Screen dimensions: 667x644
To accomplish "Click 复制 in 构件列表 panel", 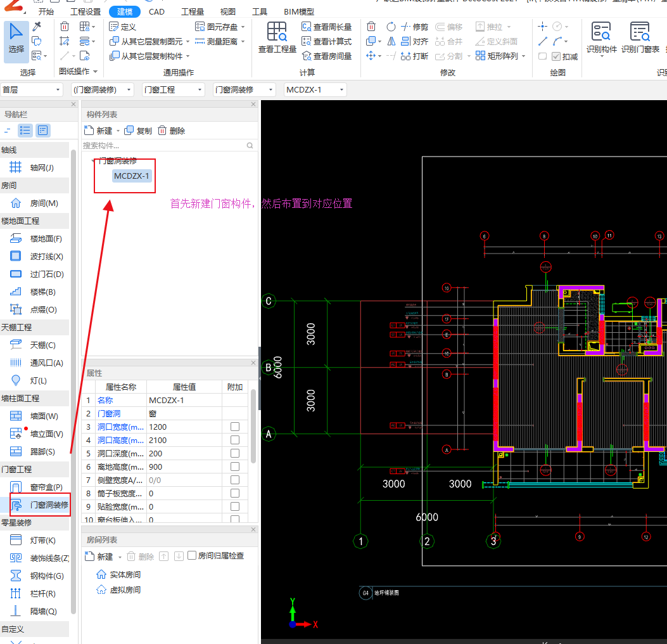I will (138, 131).
